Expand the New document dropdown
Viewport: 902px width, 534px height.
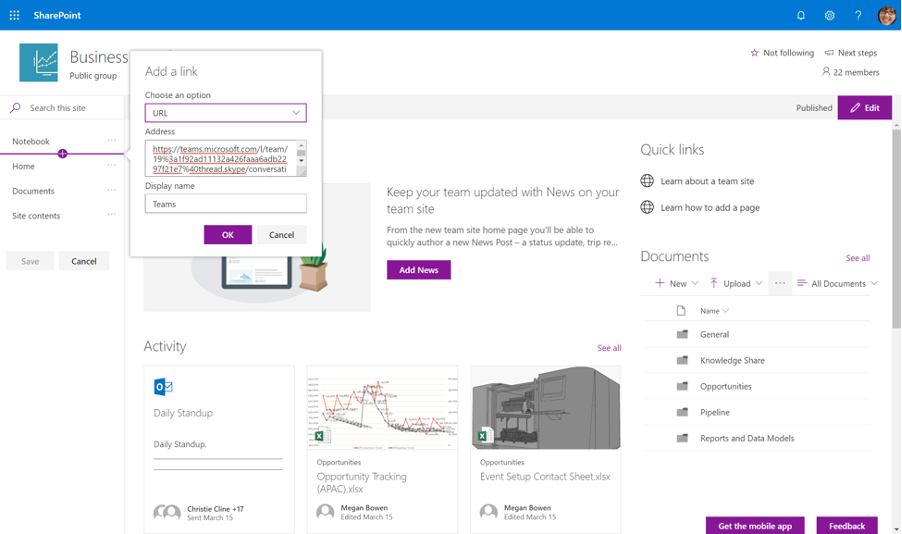[x=695, y=283]
